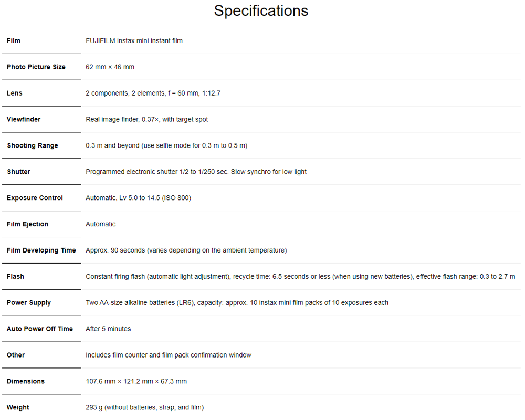The image size is (525, 420).
Task: Click the Flash row label
Action: click(15, 277)
